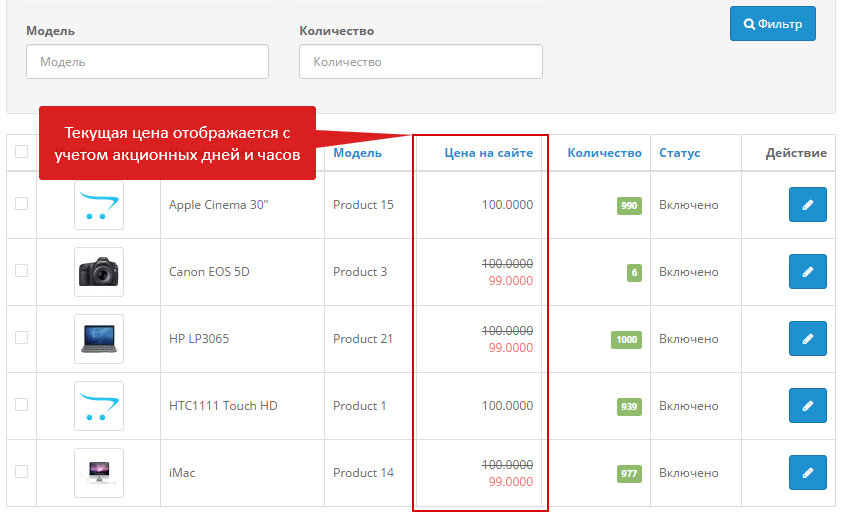Click the edit pencil for Canon EOS 5D

pos(807,272)
